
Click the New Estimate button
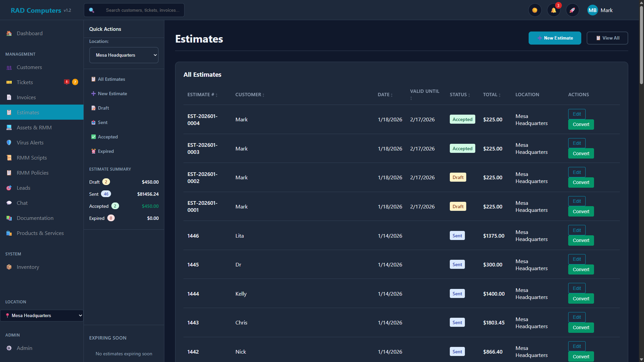pyautogui.click(x=555, y=38)
